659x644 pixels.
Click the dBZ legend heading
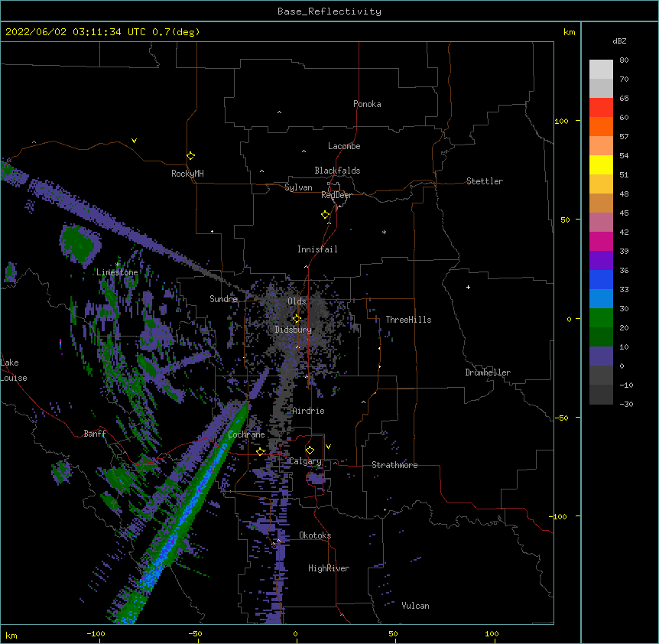(x=619, y=41)
